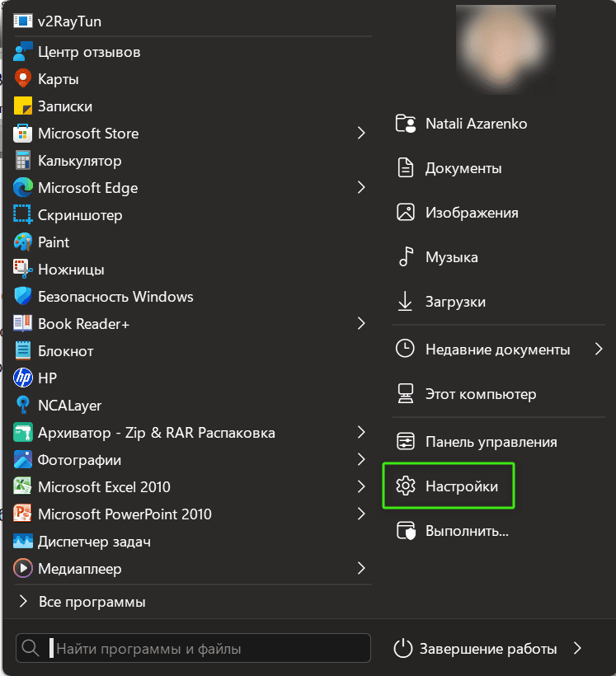The image size is (616, 676).
Task: Launch the Диспетчер задач icon
Action: point(23,541)
